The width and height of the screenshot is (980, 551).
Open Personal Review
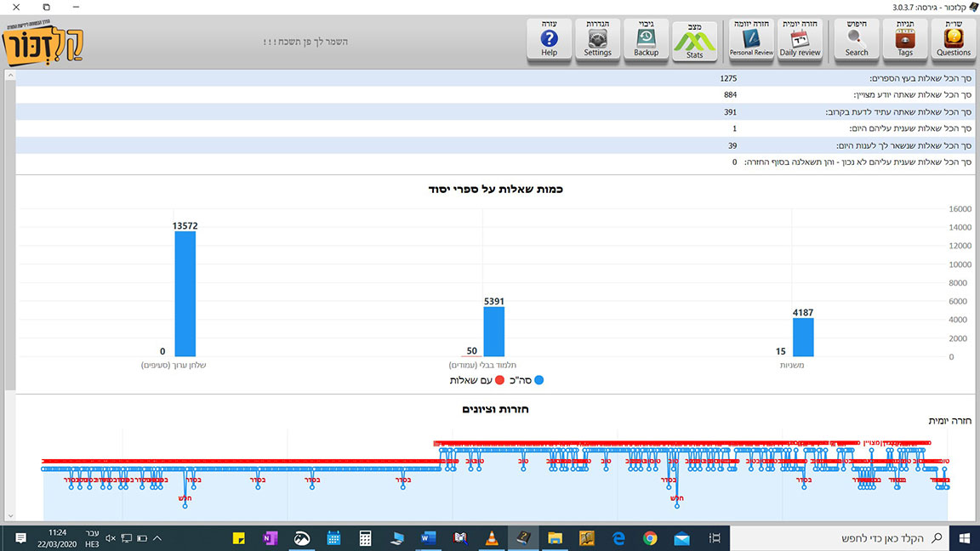tap(751, 39)
